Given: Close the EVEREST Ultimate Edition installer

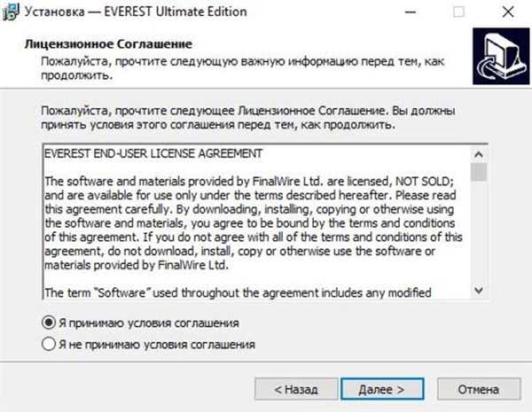Looking at the screenshot, I should coord(508,12).
